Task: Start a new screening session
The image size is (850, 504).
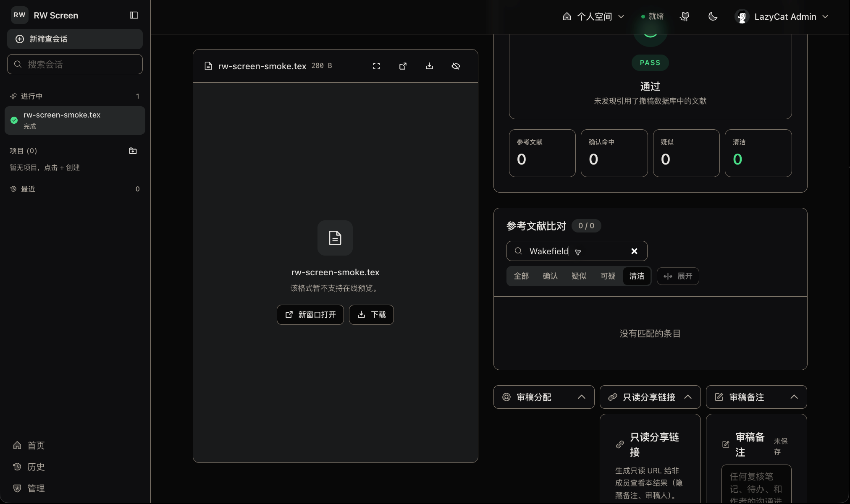Action: [75, 39]
